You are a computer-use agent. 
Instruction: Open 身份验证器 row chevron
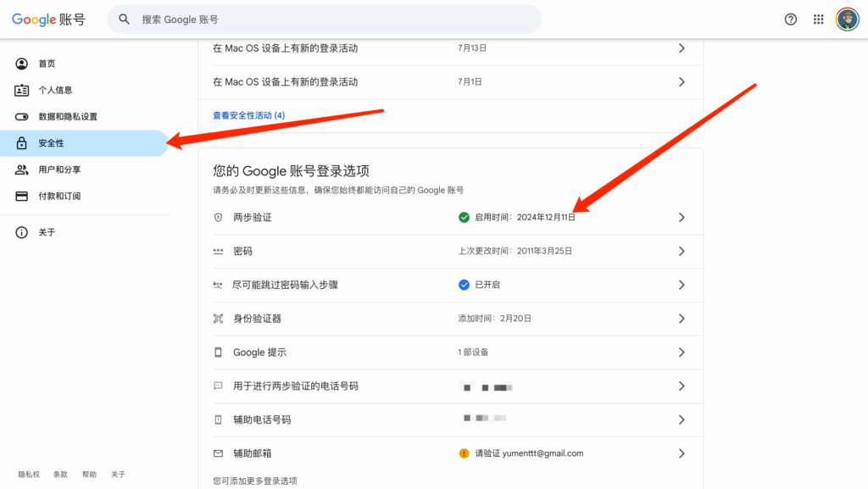[x=682, y=319]
